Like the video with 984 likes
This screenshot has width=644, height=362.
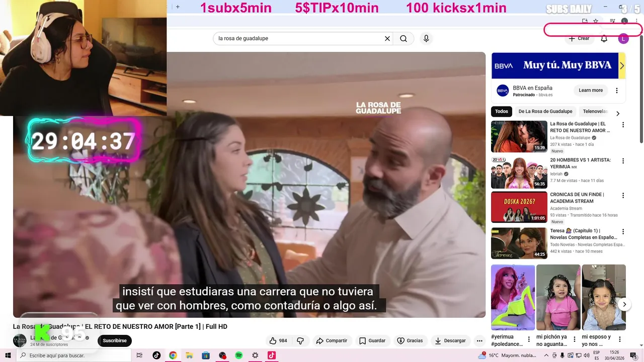278,341
